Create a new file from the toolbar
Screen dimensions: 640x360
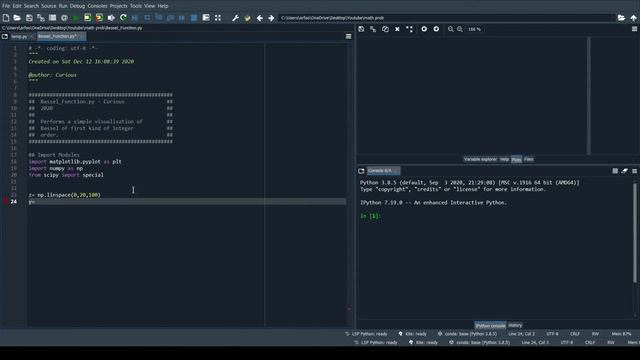[6, 18]
